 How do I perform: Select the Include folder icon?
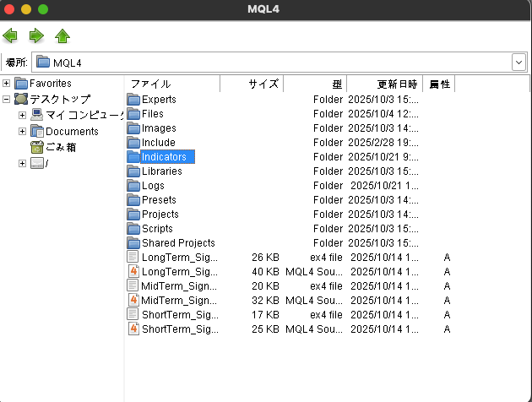pos(133,143)
